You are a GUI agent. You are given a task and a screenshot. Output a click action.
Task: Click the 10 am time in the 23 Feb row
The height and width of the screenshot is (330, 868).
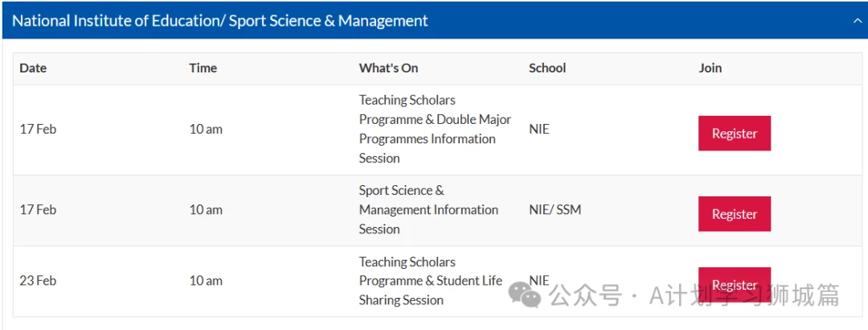coord(206,281)
